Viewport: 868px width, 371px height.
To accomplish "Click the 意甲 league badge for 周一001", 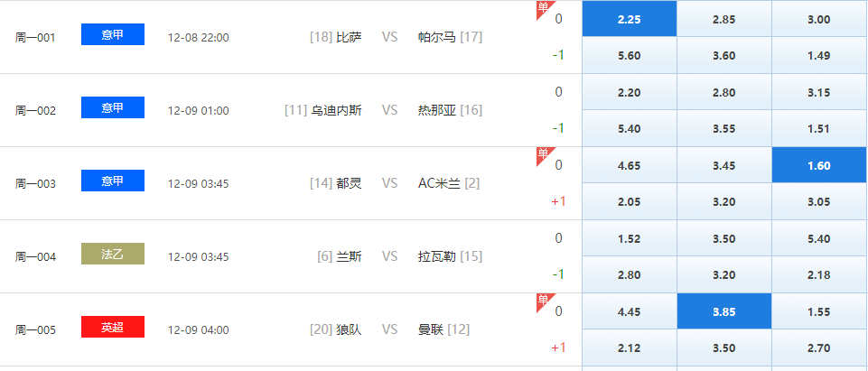I will point(113,34).
